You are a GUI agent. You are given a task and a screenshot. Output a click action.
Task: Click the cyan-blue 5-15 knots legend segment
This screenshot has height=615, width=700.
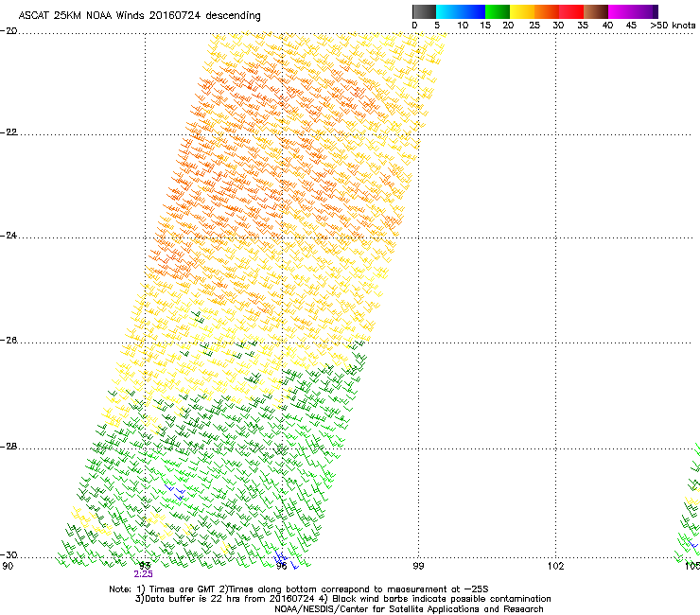pos(461,11)
